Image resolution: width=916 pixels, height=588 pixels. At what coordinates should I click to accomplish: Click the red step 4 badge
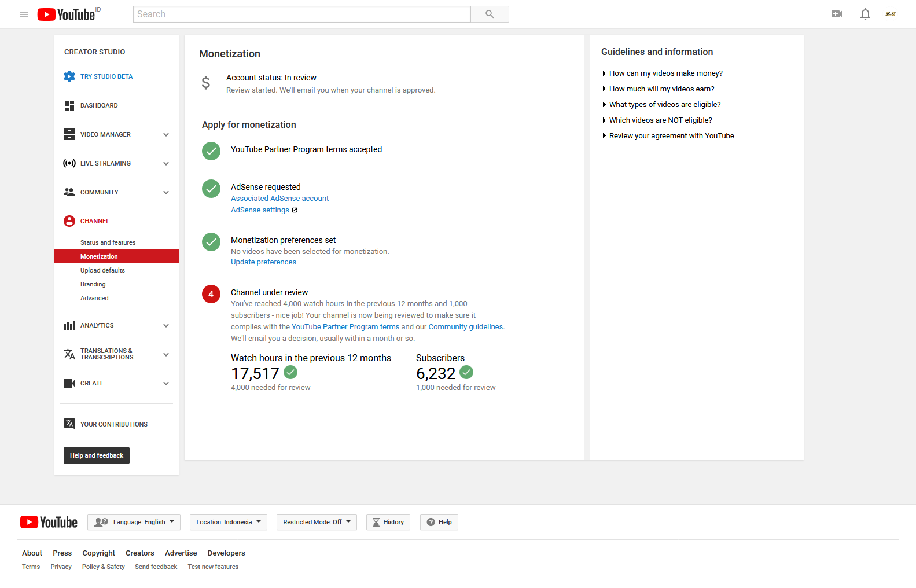pos(211,294)
